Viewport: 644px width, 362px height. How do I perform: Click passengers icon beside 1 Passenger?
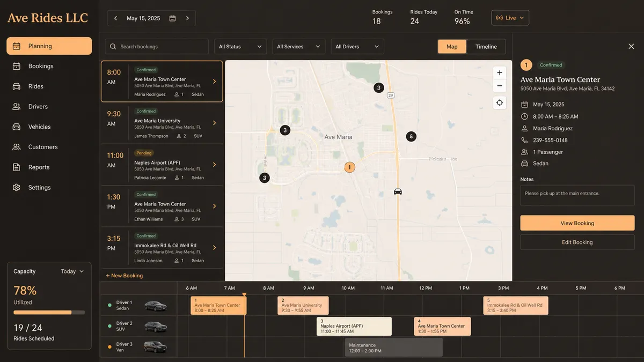tap(524, 152)
